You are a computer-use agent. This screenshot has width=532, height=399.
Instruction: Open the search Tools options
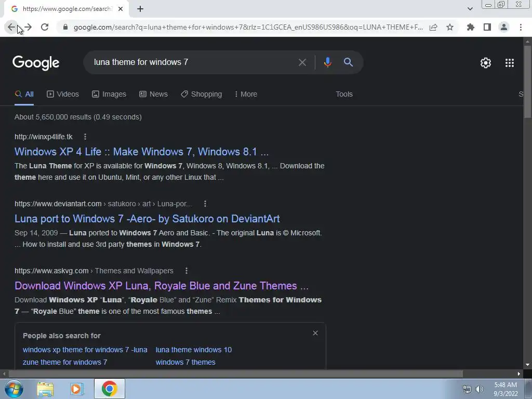344,95
